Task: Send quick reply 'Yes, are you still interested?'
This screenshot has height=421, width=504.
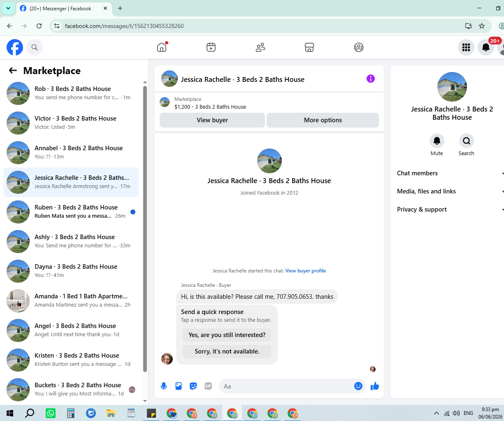Action: coord(227,335)
